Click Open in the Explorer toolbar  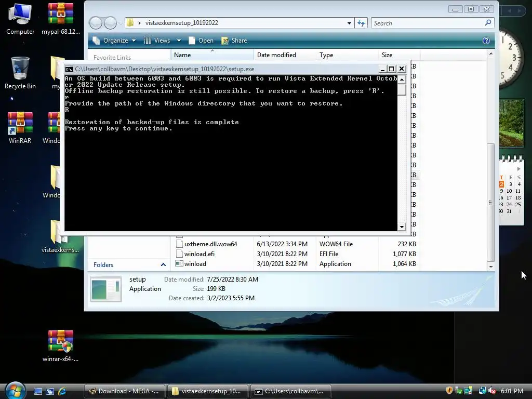pyautogui.click(x=201, y=41)
